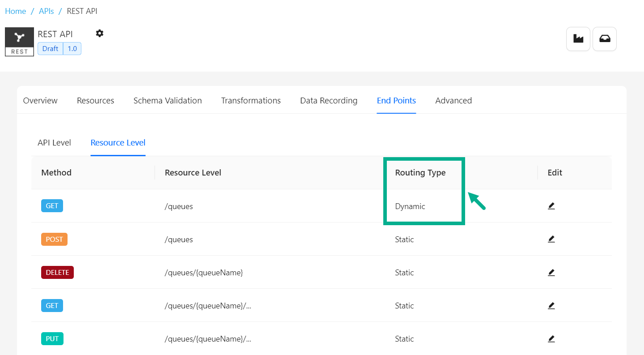Go to Home via the breadcrumb link

point(15,11)
